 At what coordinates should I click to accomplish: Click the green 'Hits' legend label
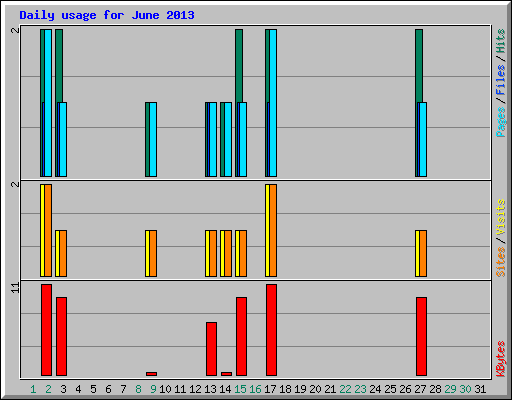[501, 41]
